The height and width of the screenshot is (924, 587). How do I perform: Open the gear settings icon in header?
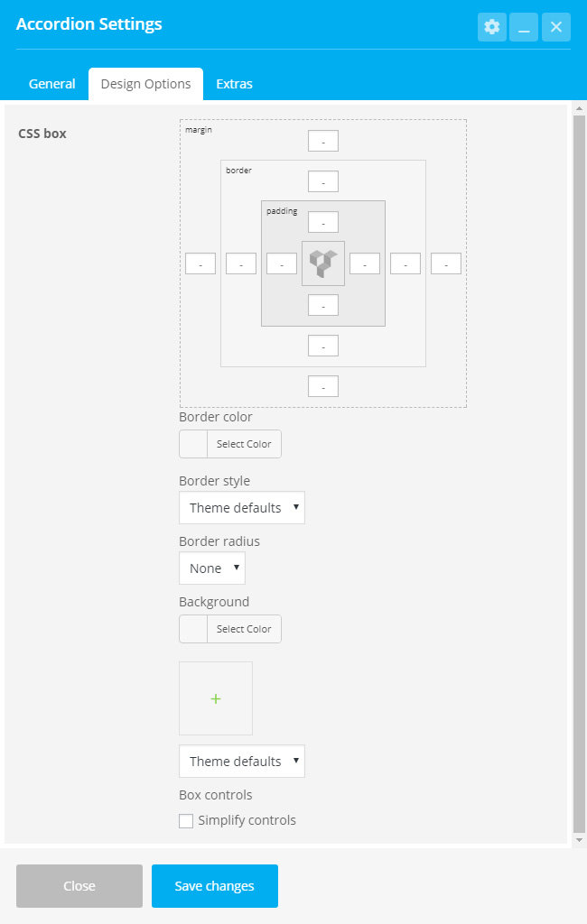492,27
